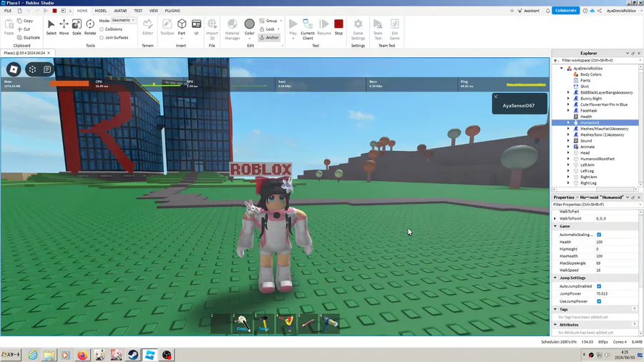
Task: Pick the Rotate tool
Action: click(90, 27)
